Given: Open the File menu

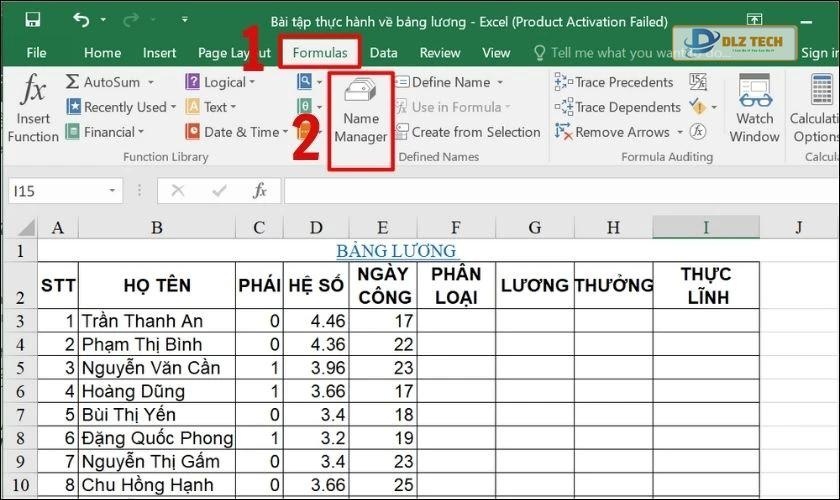Looking at the screenshot, I should pyautogui.click(x=36, y=53).
